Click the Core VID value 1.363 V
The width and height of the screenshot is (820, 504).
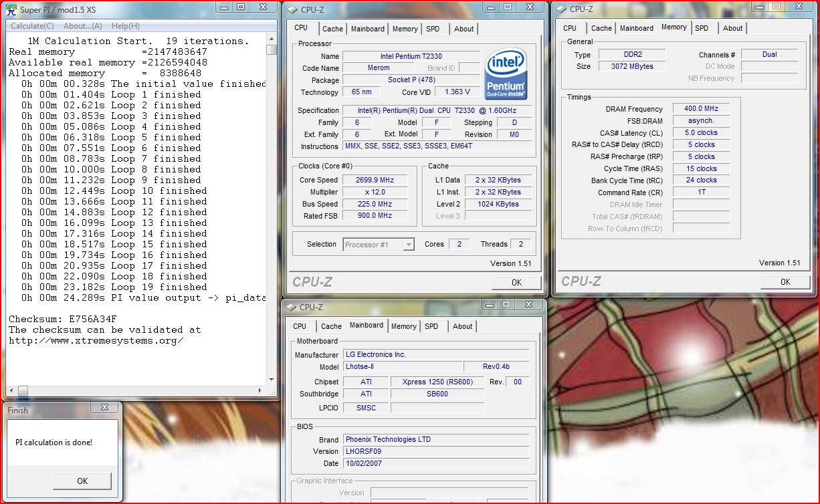457,92
